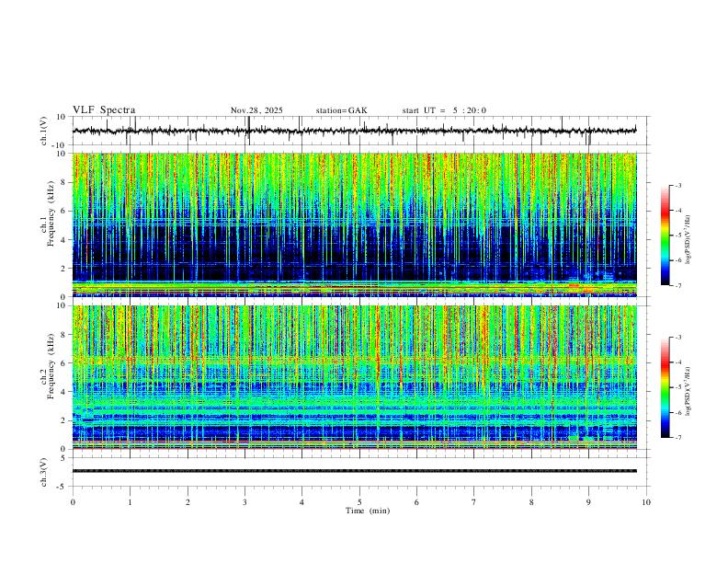The height and width of the screenshot is (563, 728).
Task: Click the "start UT = 5 :20: 0" text
Action: (444, 110)
